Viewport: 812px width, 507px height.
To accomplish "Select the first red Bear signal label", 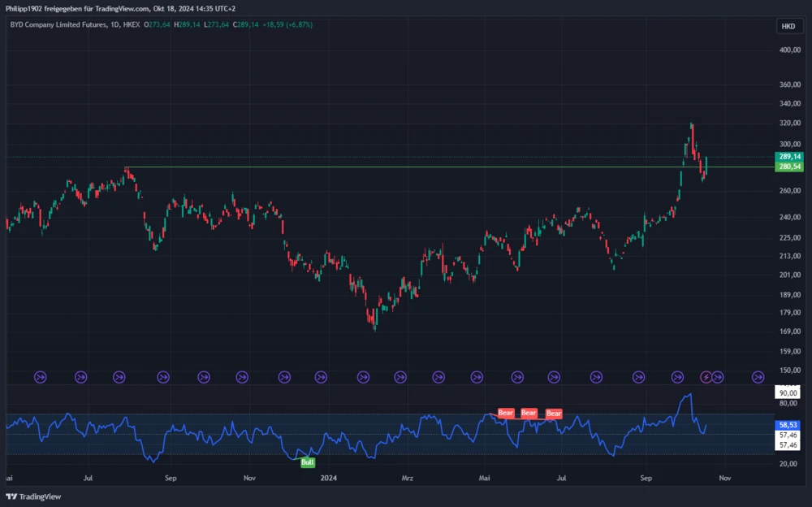I will (506, 413).
